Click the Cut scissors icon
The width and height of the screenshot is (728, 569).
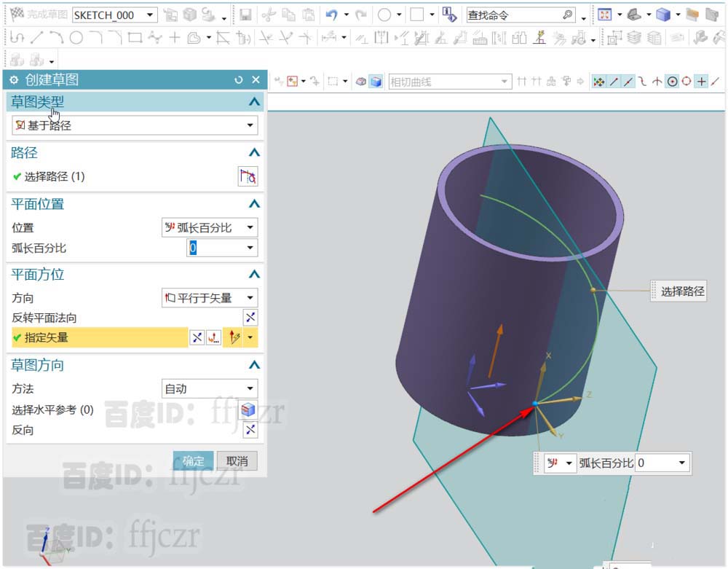tap(268, 15)
